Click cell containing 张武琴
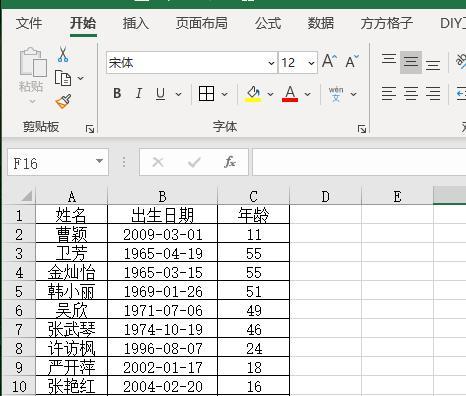 tap(72, 329)
